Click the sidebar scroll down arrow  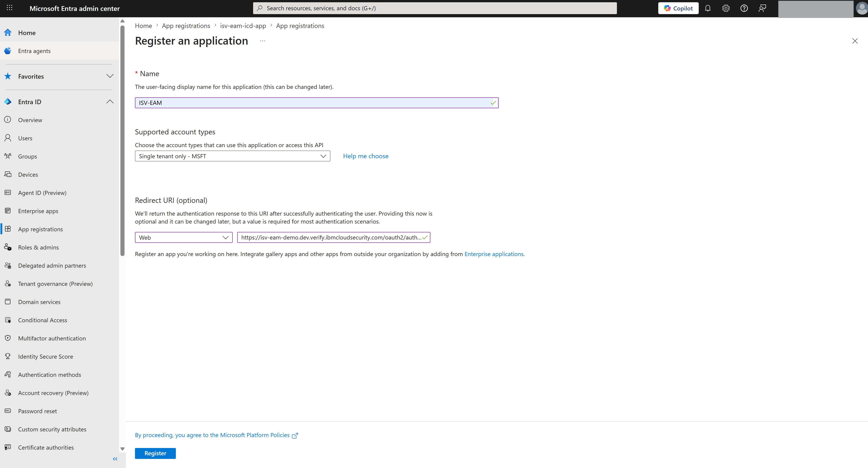coord(122,449)
